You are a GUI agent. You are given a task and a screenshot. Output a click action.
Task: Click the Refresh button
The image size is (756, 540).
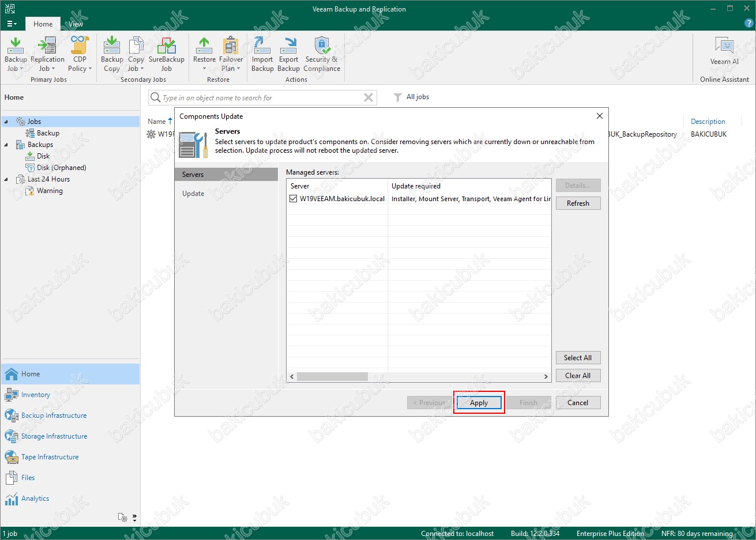coord(578,203)
